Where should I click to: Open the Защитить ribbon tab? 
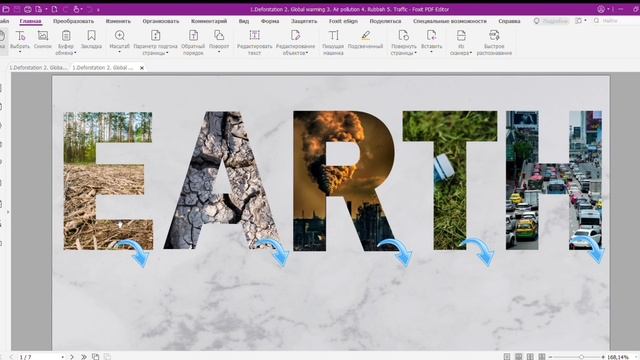point(304,21)
